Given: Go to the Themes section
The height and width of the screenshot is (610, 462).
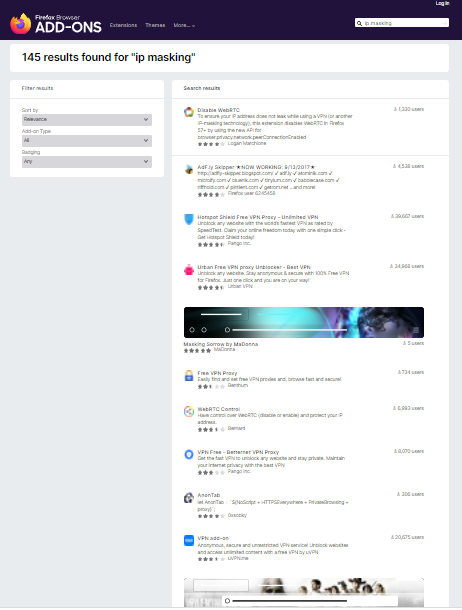Looking at the screenshot, I should 155,25.
